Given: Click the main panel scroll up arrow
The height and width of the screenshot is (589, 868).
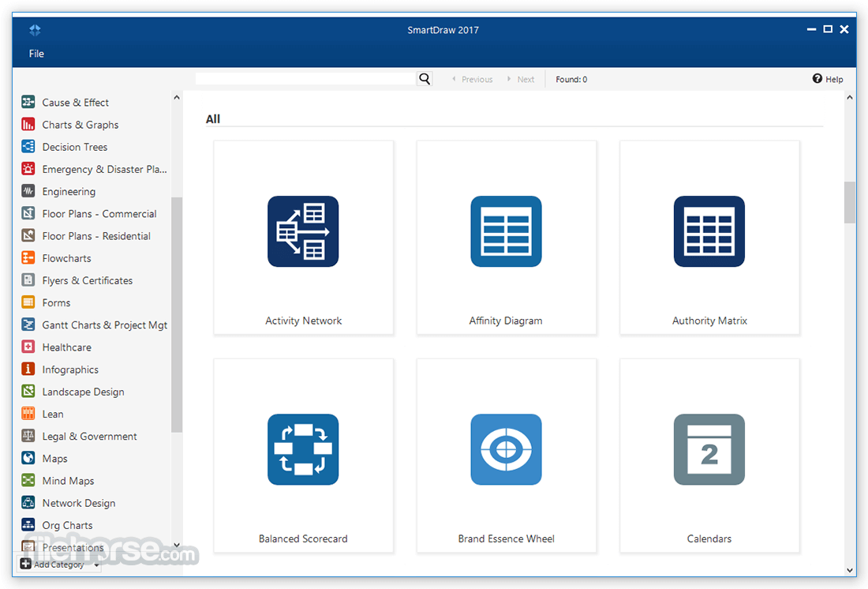Looking at the screenshot, I should 850,98.
